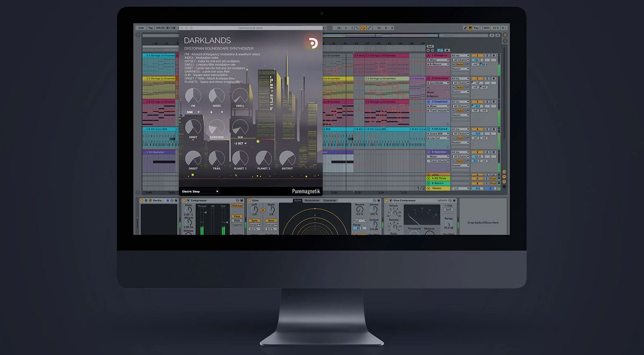The image size is (644, 355).
Task: Enable Makeup on the Compressor
Action: [237, 206]
